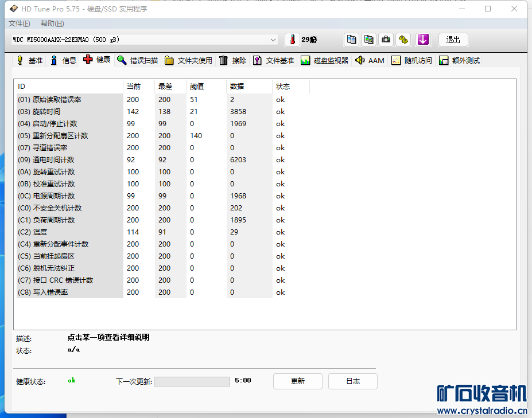Click the 状态 column header

tap(291, 87)
